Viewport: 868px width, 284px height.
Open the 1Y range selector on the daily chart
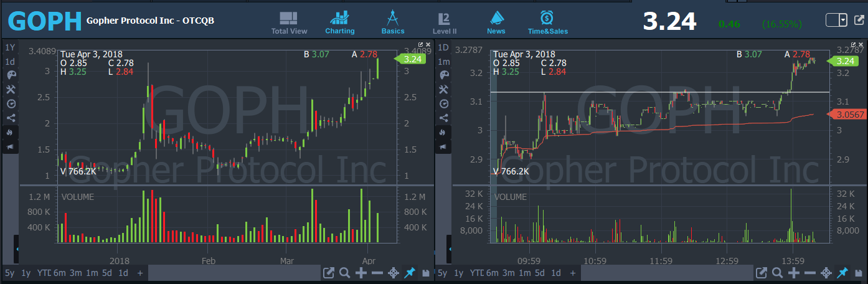coord(10,47)
